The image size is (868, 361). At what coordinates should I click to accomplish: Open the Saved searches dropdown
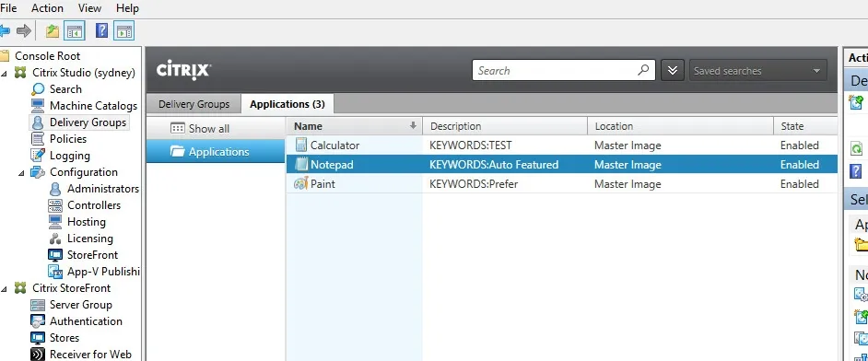pyautogui.click(x=758, y=71)
